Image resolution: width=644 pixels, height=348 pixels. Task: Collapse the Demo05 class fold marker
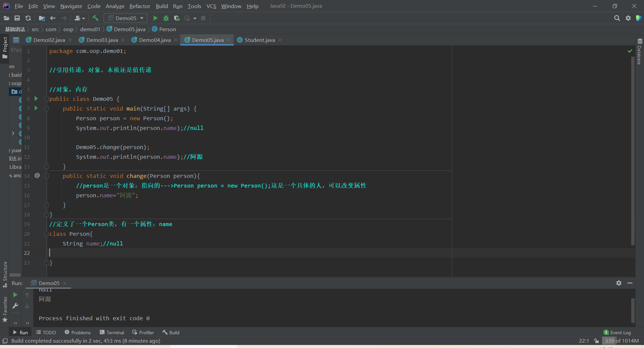(47, 99)
